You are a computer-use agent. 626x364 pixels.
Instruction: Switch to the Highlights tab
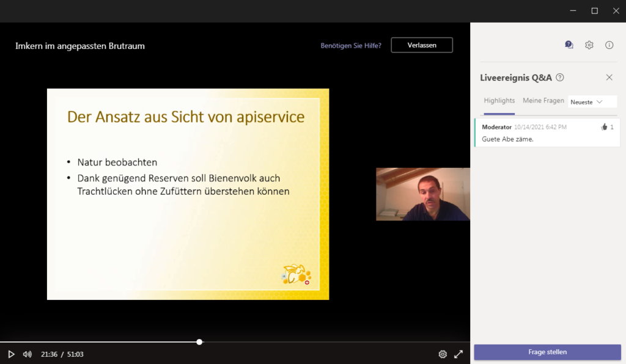pos(499,101)
